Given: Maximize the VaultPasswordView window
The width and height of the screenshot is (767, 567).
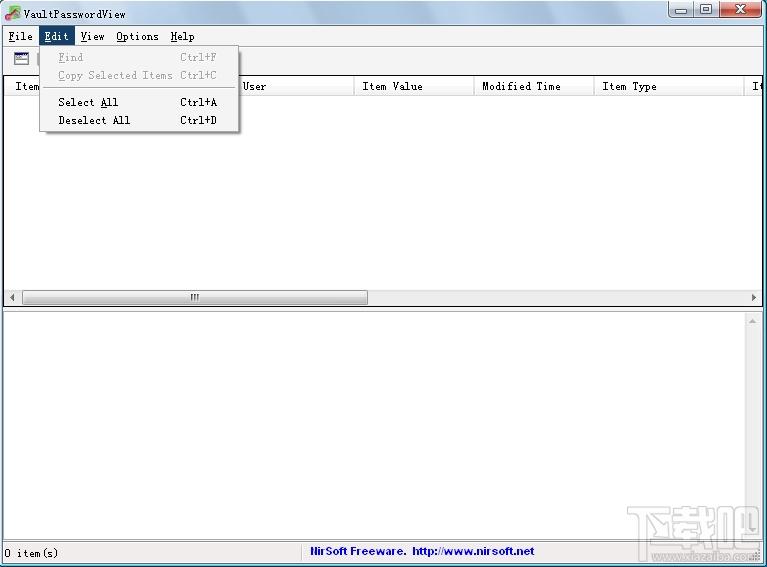Looking at the screenshot, I should pos(706,9).
